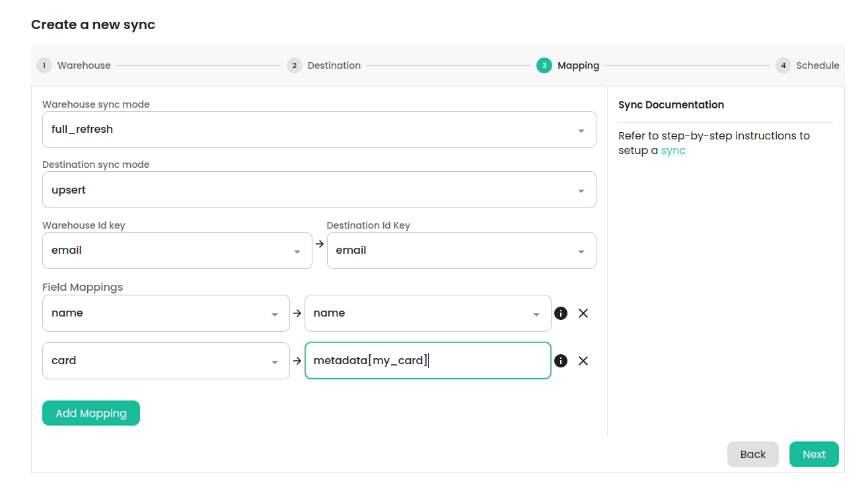The height and width of the screenshot is (493, 868).
Task: Remove the name field mapping
Action: pyautogui.click(x=583, y=313)
